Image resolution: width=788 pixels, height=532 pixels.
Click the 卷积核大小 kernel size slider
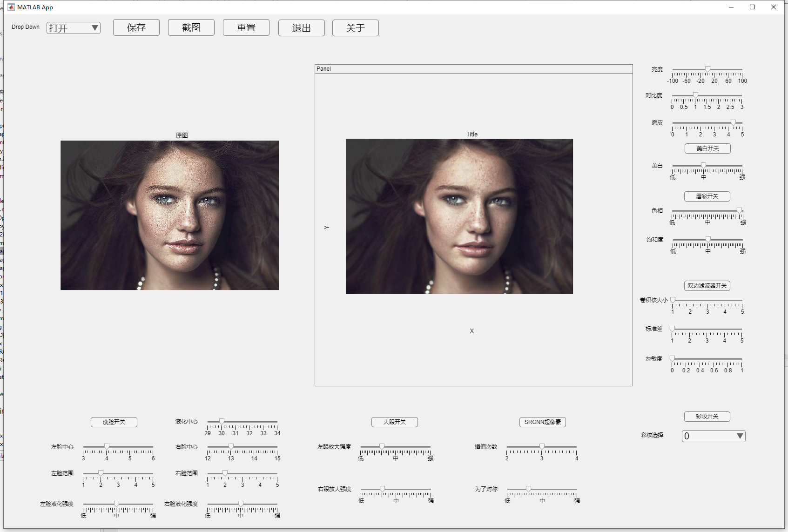707,300
